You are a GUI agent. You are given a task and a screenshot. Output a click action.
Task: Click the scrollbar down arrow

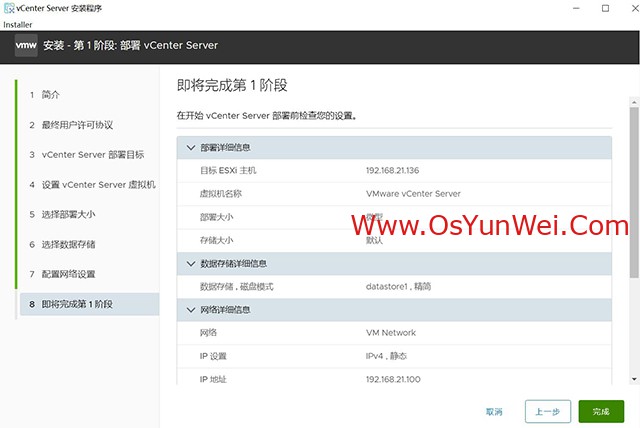click(x=634, y=379)
